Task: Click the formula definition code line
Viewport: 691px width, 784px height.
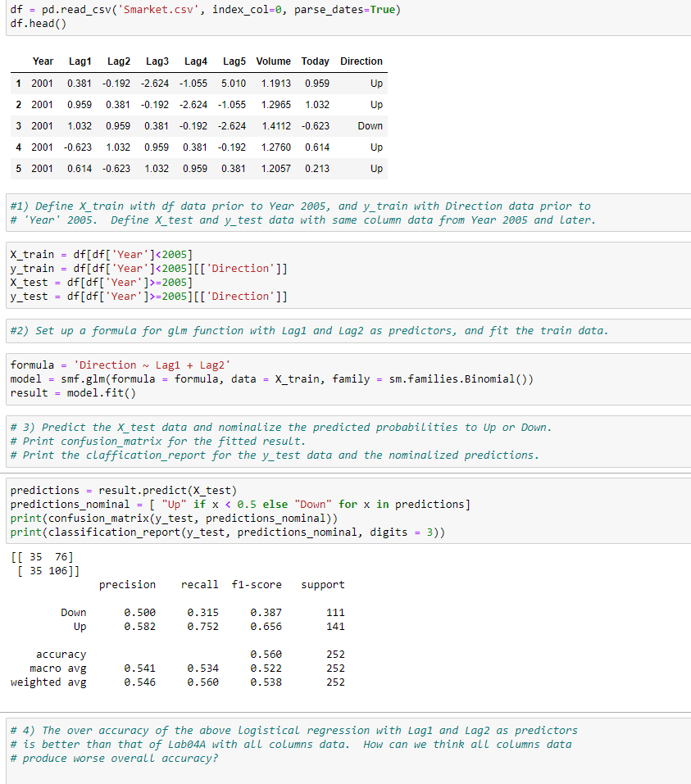Action: 120,365
